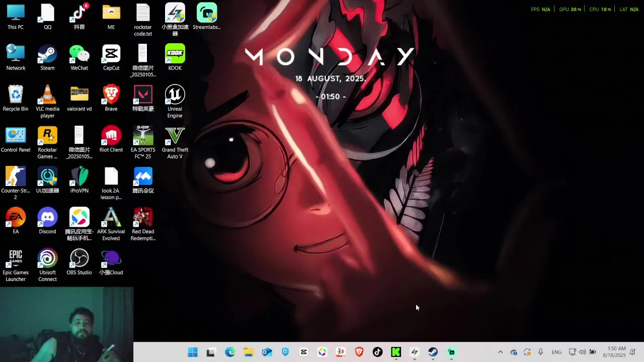Select the EA app desktop shortcut
This screenshot has width=644, height=362.
point(16,221)
